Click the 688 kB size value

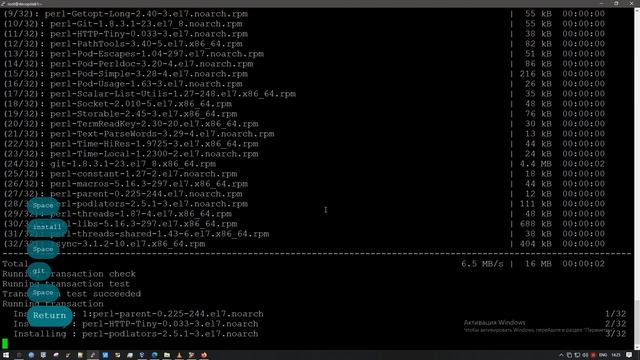[x=535, y=224]
